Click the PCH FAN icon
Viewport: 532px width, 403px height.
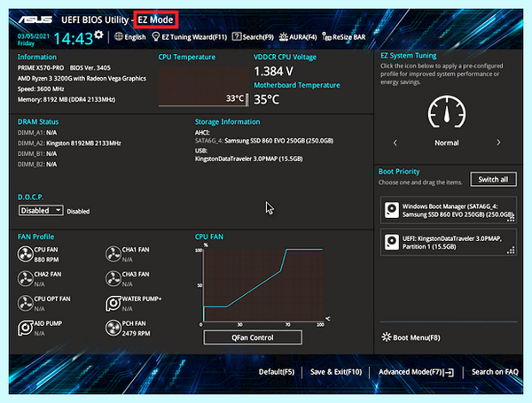pos(113,328)
